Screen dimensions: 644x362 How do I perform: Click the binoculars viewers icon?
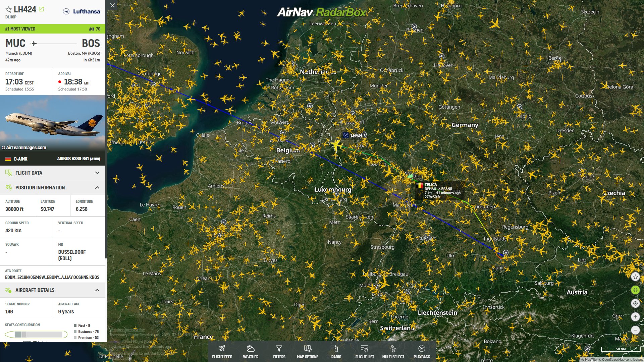click(x=92, y=29)
